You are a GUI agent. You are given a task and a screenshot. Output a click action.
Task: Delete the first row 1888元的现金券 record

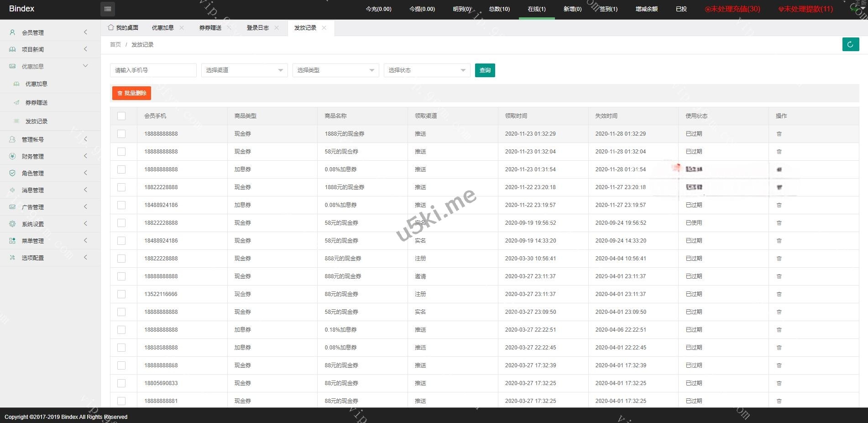[x=779, y=134]
